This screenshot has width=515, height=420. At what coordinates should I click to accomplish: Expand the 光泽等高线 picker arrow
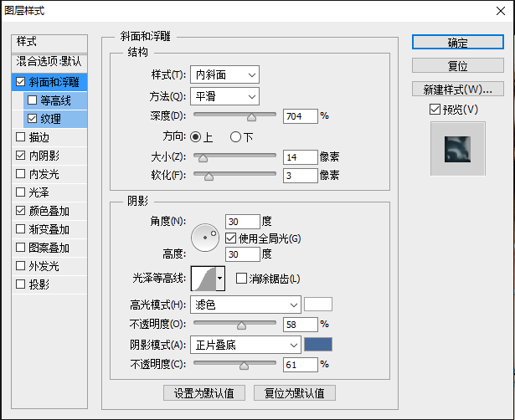220,279
